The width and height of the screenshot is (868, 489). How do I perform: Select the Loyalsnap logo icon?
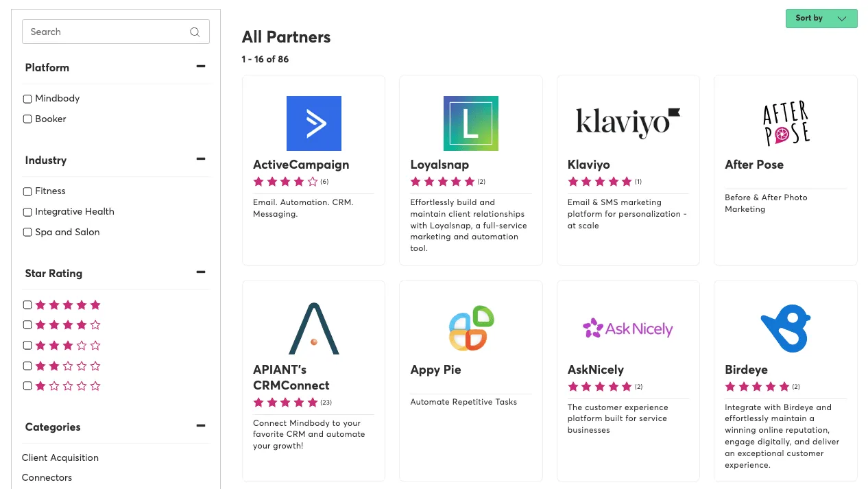tap(470, 123)
